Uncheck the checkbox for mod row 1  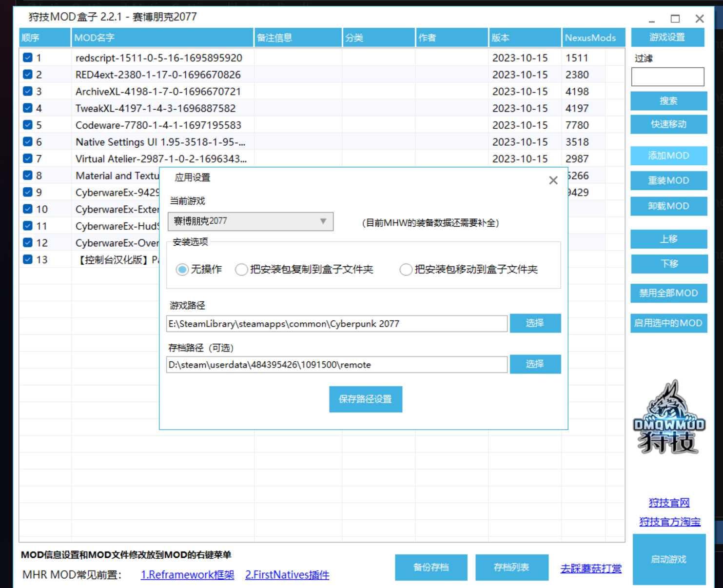coord(28,58)
